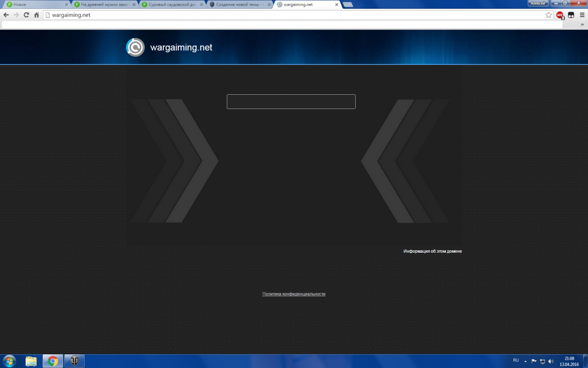The width and height of the screenshot is (588, 368).
Task: Open the 'Информация об этом домене' link
Action: coord(433,251)
